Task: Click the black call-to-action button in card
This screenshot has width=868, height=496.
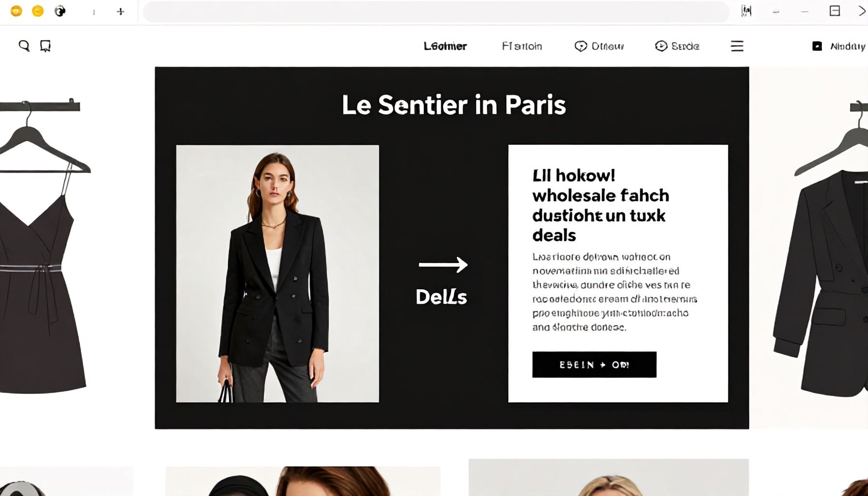Action: click(x=594, y=365)
